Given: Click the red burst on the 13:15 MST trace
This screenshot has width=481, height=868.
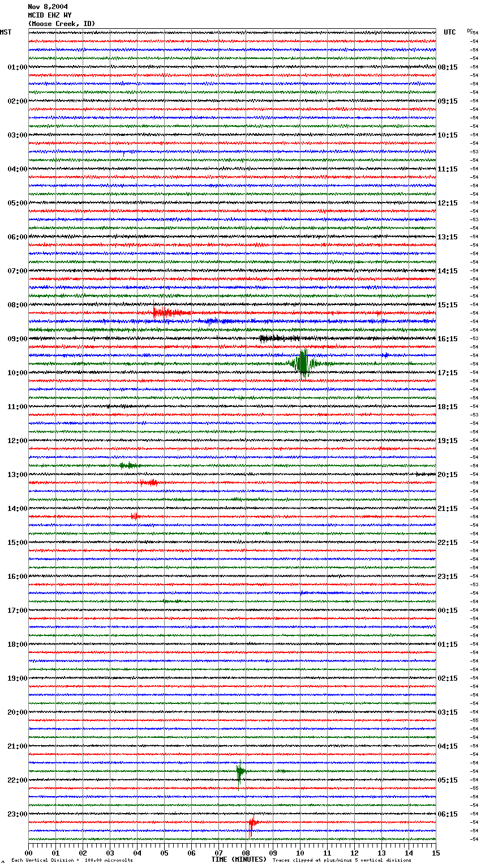Looking at the screenshot, I should tap(149, 483).
